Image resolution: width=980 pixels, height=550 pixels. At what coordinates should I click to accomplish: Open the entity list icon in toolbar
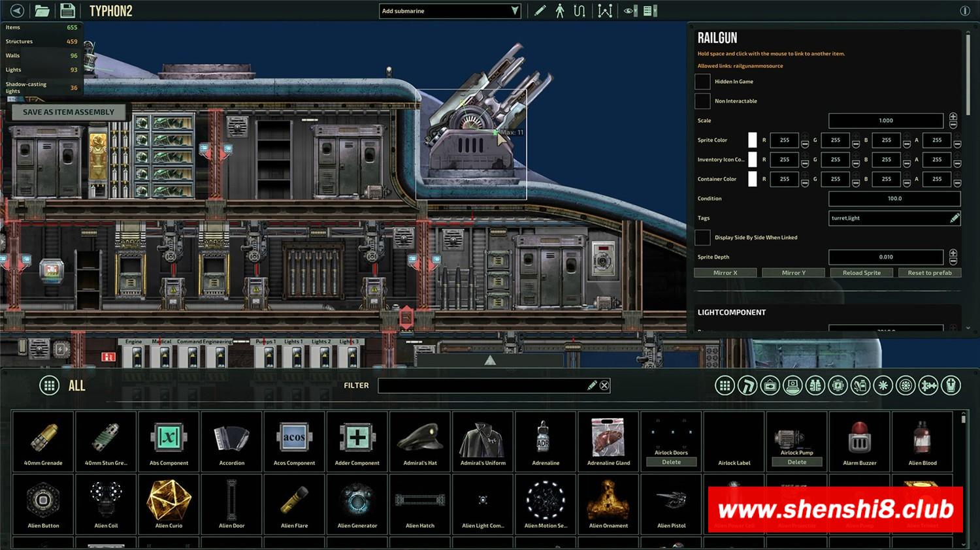click(x=647, y=11)
